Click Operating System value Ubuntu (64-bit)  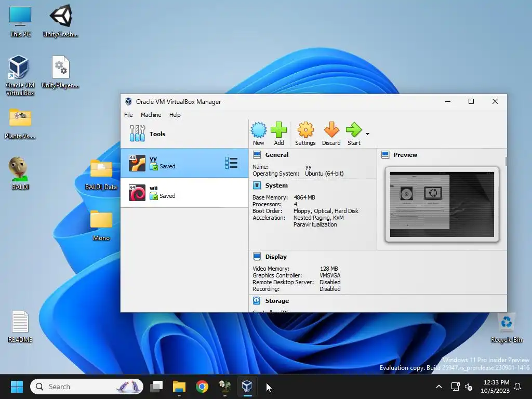point(324,174)
